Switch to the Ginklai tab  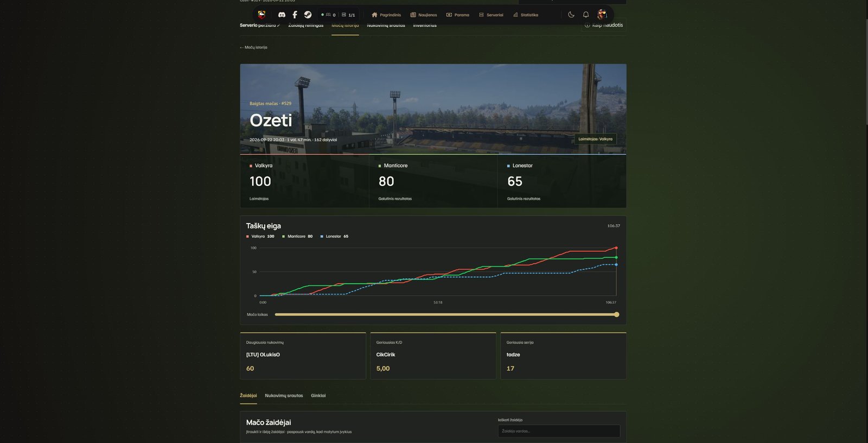[x=318, y=396]
